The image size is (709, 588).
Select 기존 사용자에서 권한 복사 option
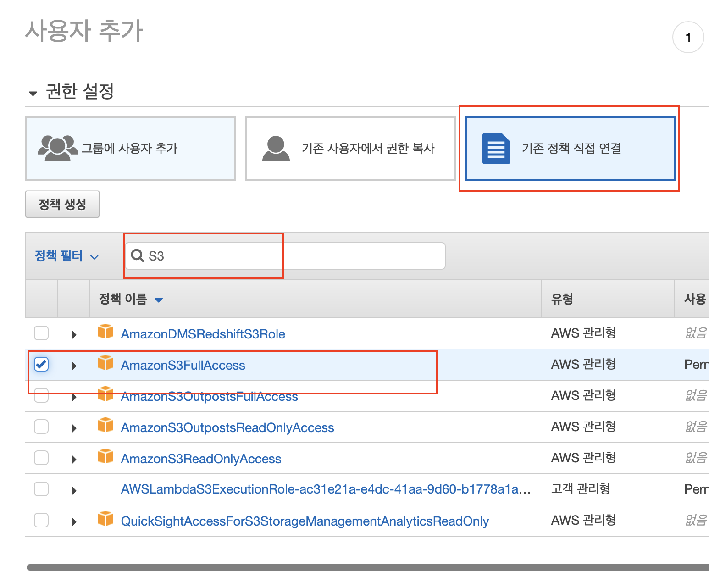point(350,149)
